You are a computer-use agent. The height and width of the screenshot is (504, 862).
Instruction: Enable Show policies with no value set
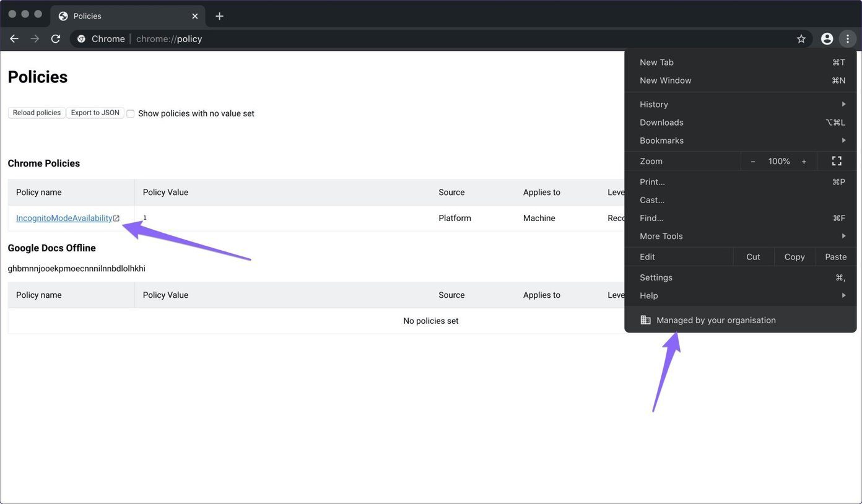click(x=130, y=113)
